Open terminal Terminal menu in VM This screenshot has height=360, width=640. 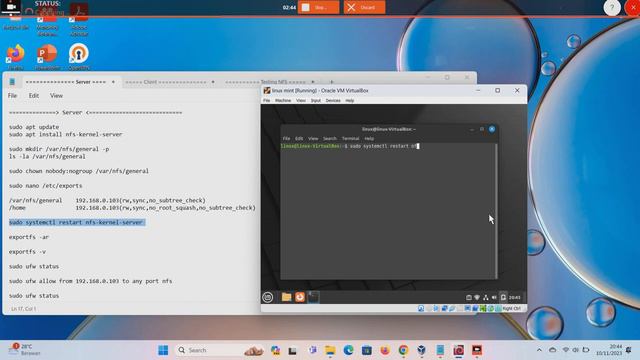coord(350,138)
